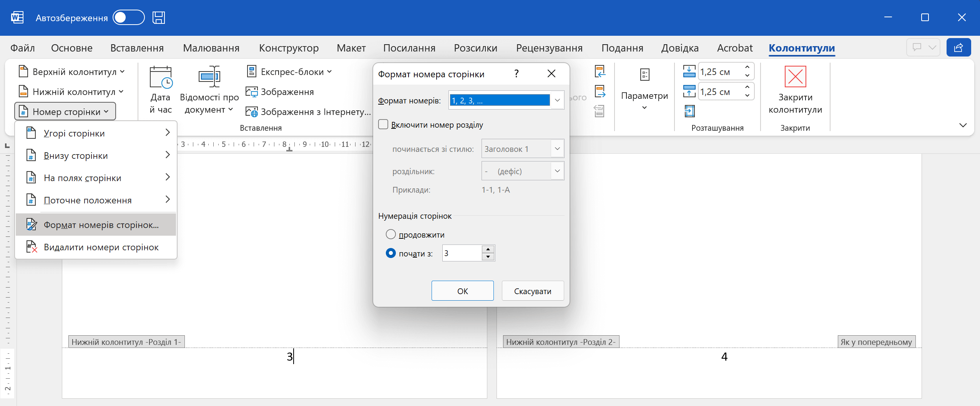Open the Верхній колонтитул dropdown
This screenshot has width=980, height=406.
point(71,72)
